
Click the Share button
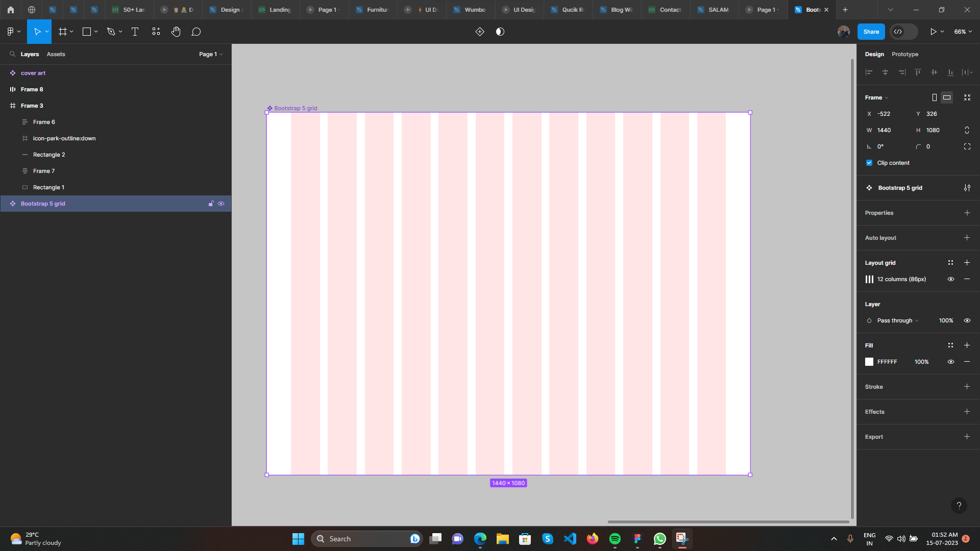tap(871, 32)
